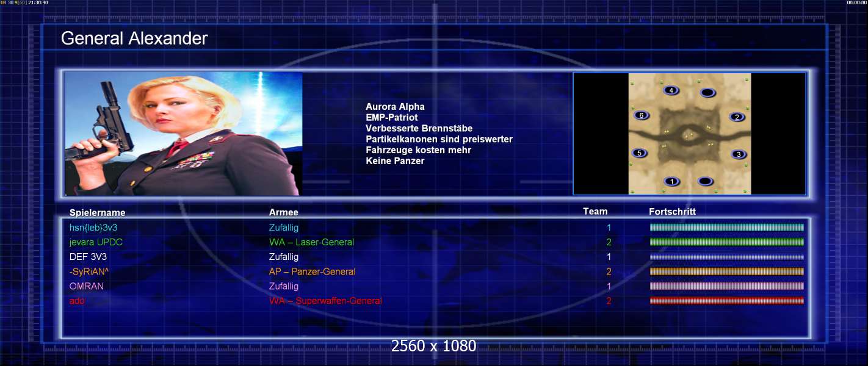The image size is (868, 366).
Task: Select start position 6 marker on map
Action: tap(640, 115)
